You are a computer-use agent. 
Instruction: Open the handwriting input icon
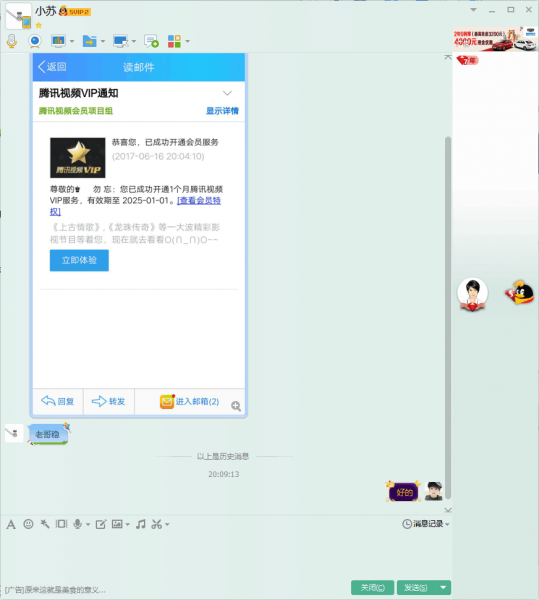pos(101,524)
